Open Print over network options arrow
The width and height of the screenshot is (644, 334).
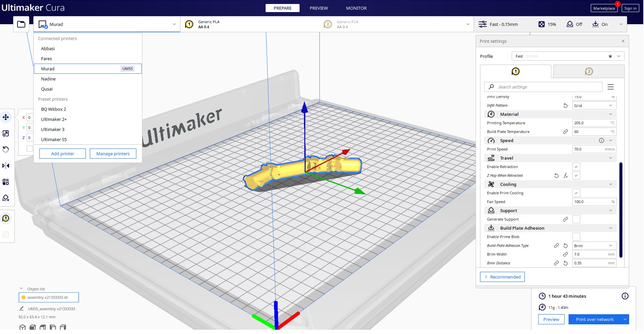click(625, 319)
